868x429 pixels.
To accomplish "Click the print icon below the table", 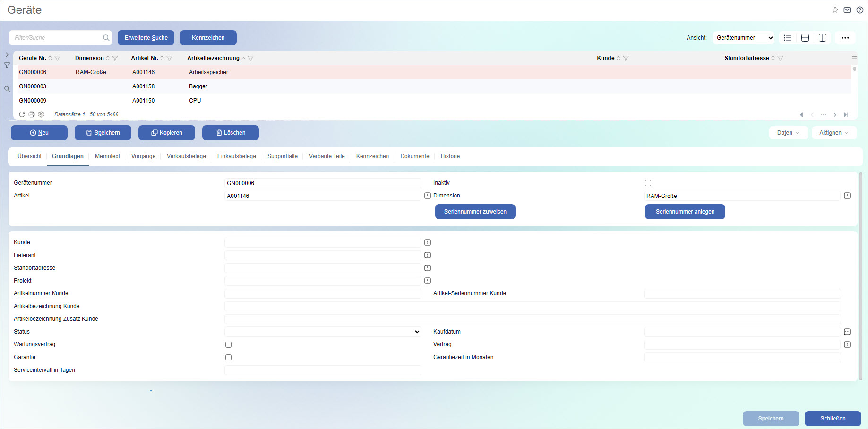I will tap(32, 114).
